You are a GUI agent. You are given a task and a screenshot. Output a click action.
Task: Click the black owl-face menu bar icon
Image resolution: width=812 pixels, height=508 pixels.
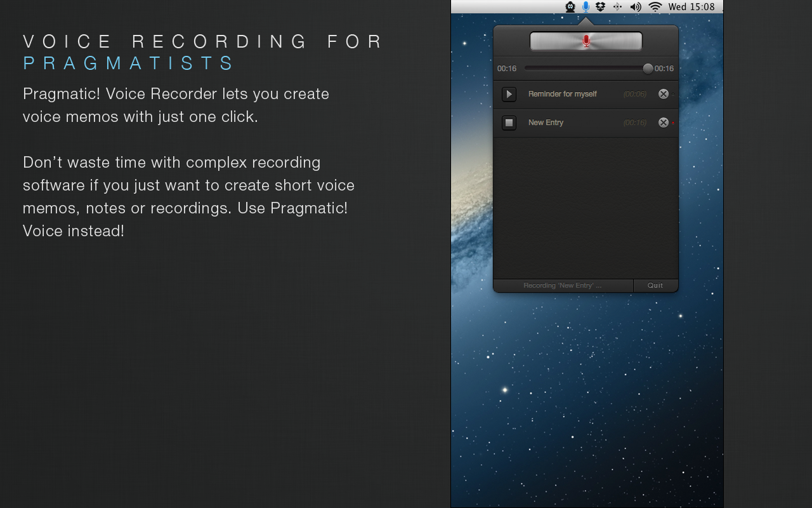570,7
